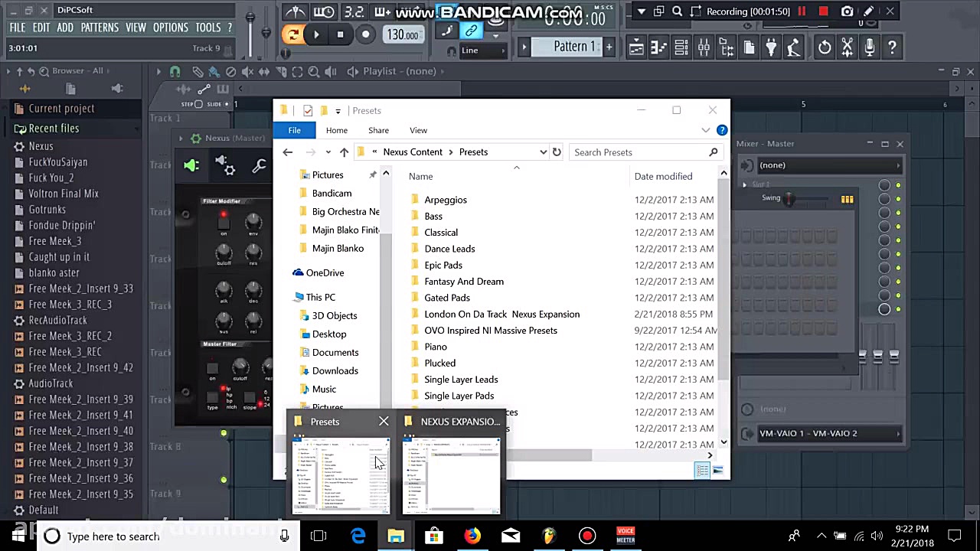Click the help question mark icon

[x=892, y=47]
